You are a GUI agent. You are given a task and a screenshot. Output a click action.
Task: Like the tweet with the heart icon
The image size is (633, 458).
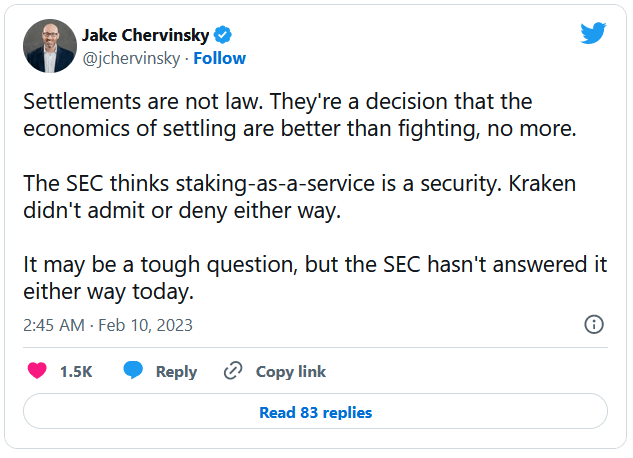tap(37, 371)
